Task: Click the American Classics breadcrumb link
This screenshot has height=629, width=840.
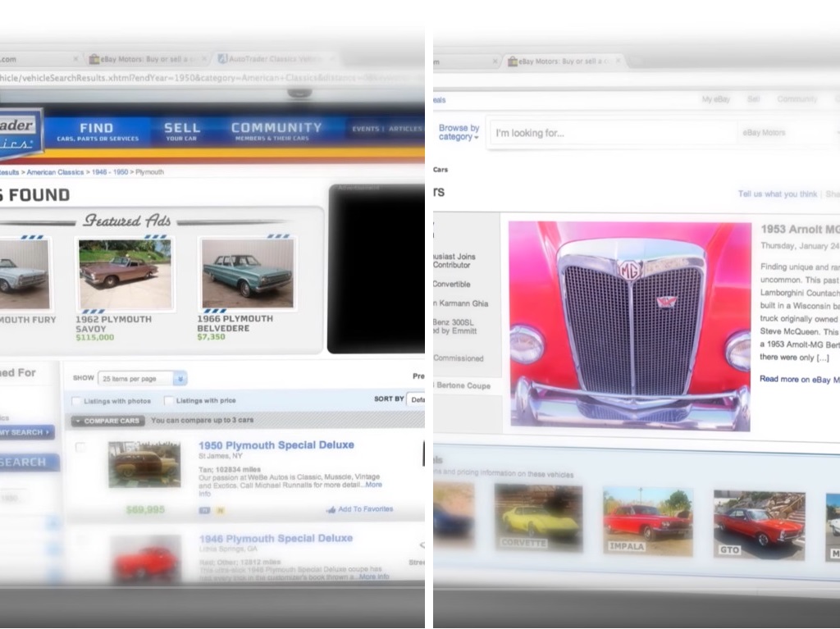Action: pyautogui.click(x=55, y=172)
